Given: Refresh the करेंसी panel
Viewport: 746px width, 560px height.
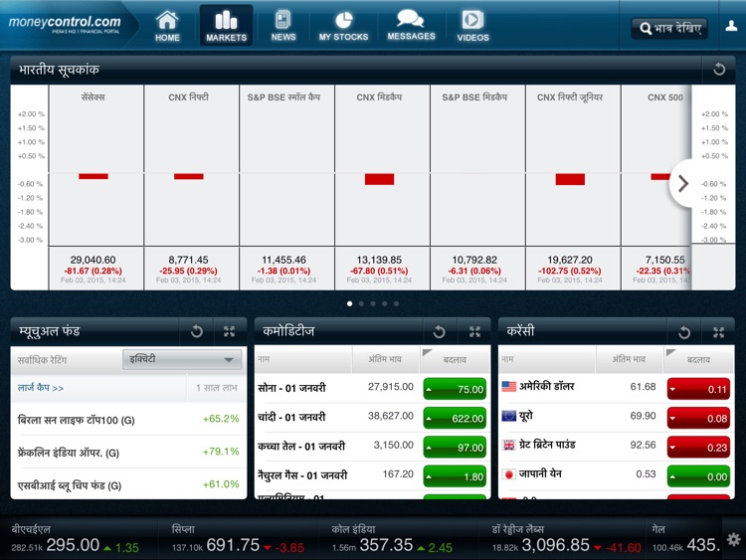Looking at the screenshot, I should (x=684, y=331).
